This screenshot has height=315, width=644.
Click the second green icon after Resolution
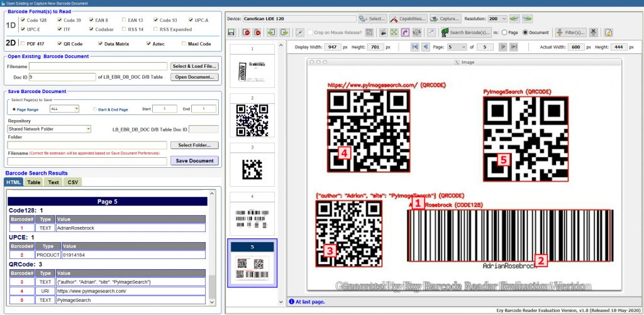tap(528, 18)
